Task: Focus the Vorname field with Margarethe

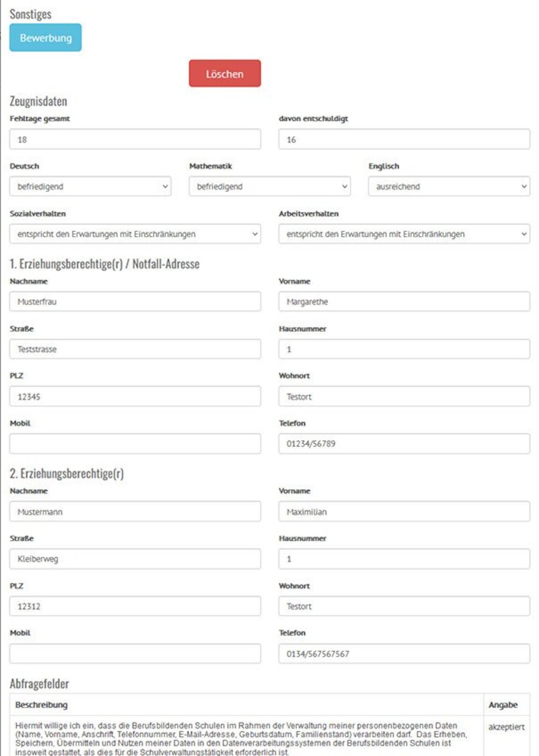Action: [404, 301]
